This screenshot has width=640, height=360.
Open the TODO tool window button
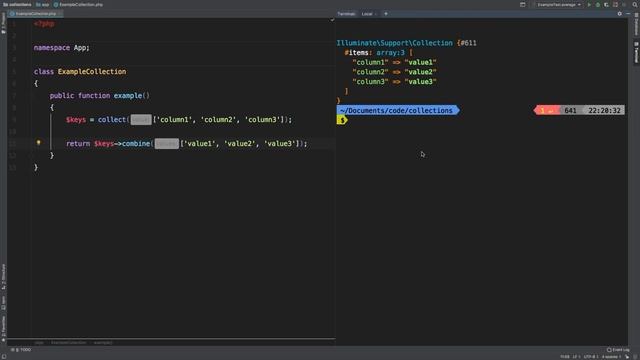(x=21, y=350)
